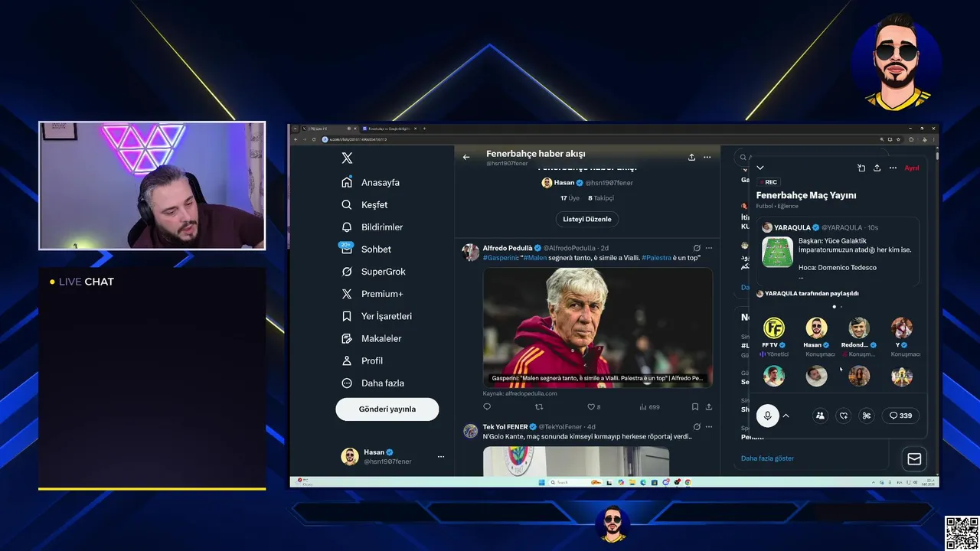980x551 pixels.
Task: Open more menu on Alfredo Pedullà post
Action: point(709,248)
